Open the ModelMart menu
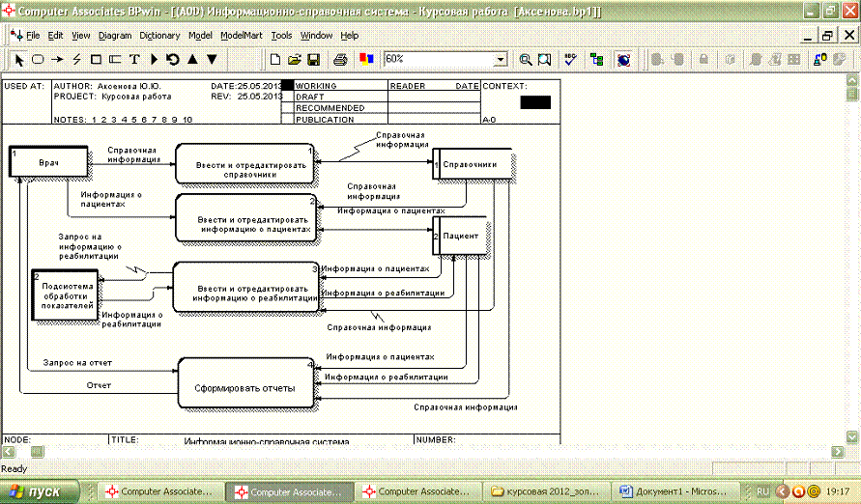Viewport: 861px width, 504px height. (x=241, y=35)
